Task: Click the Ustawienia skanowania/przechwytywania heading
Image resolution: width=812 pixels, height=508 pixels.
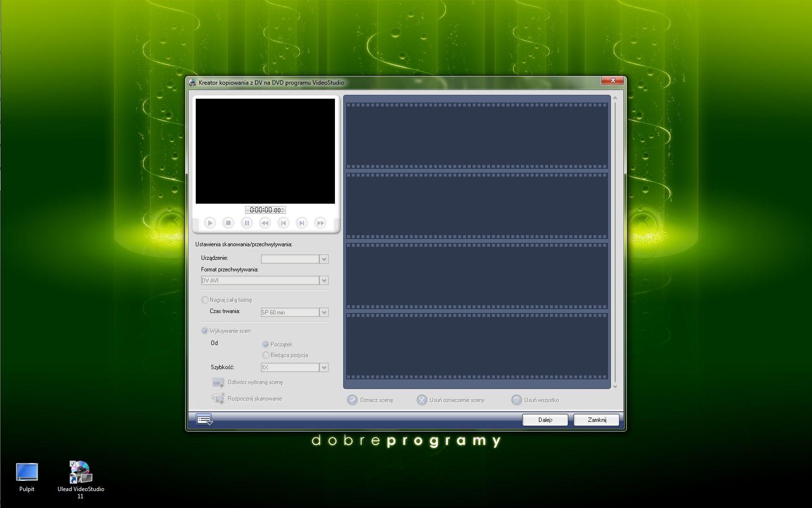Action: pos(244,244)
